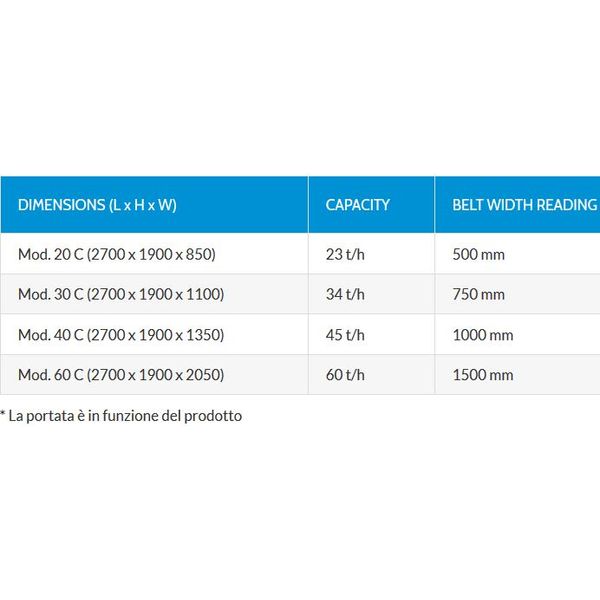Viewport: 600px width, 600px height.
Task: Select the 23 t/h capacity value
Action: (345, 254)
